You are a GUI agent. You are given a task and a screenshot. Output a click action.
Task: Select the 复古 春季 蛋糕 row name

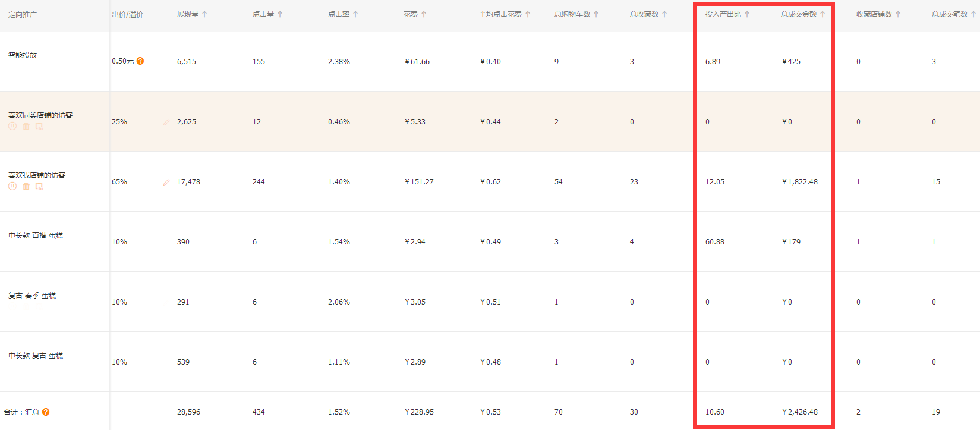pyautogui.click(x=32, y=296)
